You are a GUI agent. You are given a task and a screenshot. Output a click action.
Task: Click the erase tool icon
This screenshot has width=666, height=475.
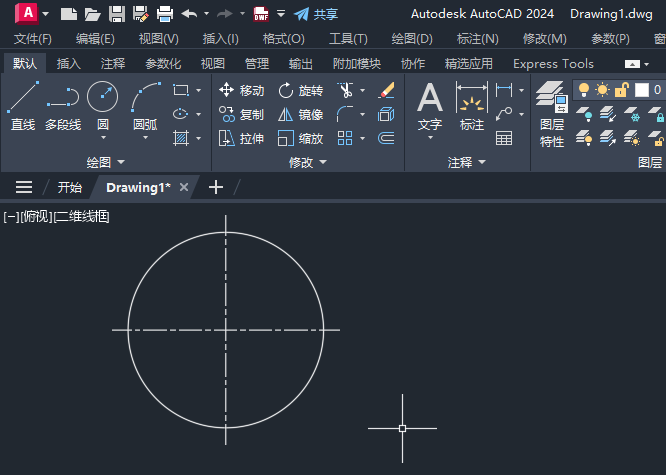pos(386,90)
